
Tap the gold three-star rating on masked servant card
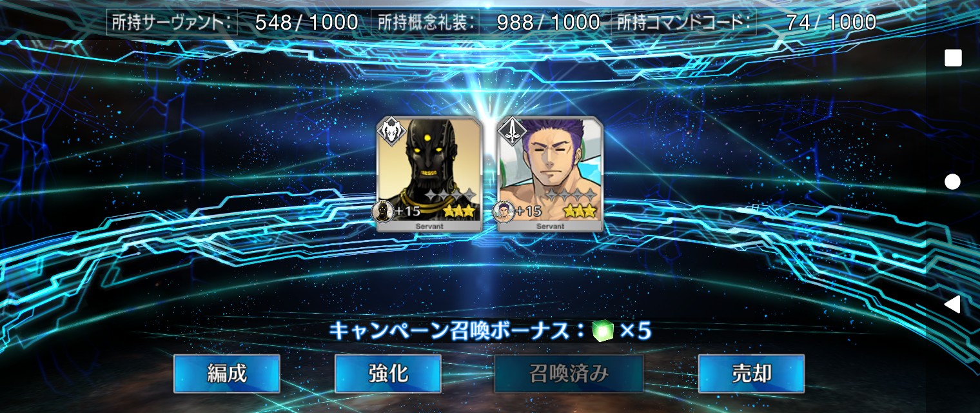(459, 210)
